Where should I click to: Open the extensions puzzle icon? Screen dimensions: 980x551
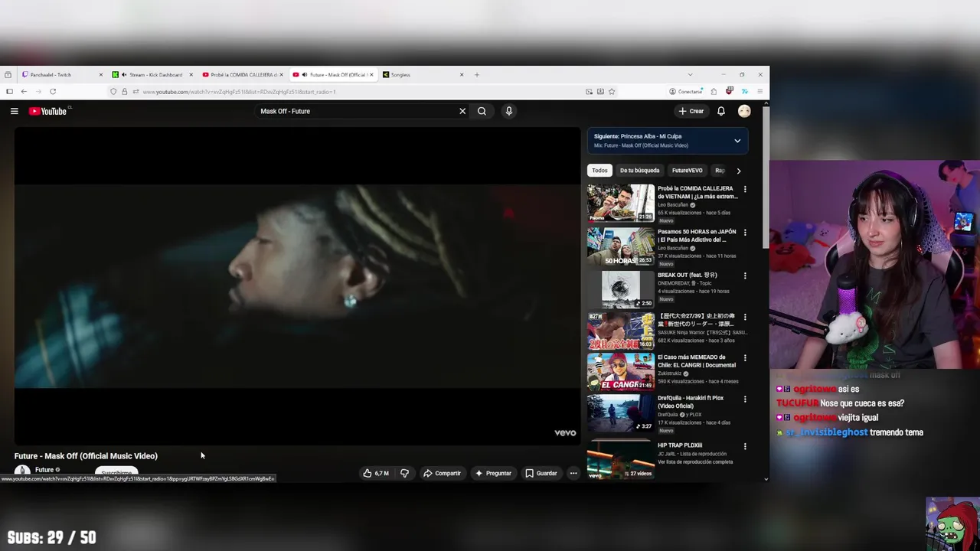tap(714, 92)
